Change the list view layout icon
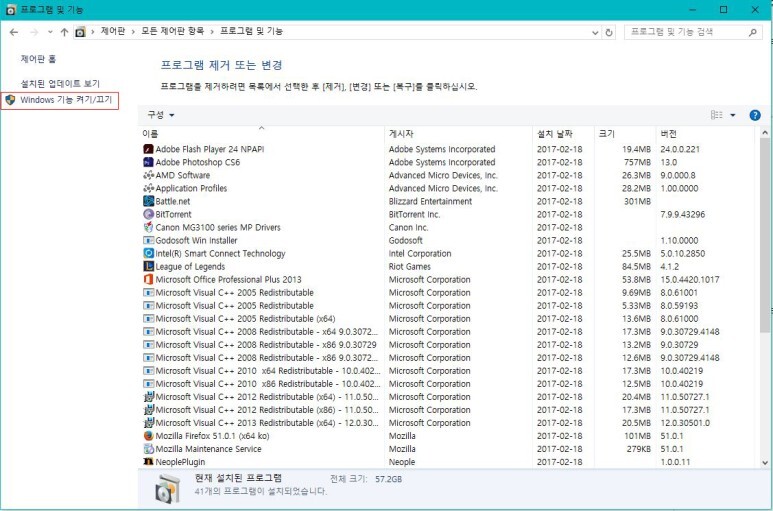Image resolution: width=773 pixels, height=511 pixels. [x=716, y=115]
